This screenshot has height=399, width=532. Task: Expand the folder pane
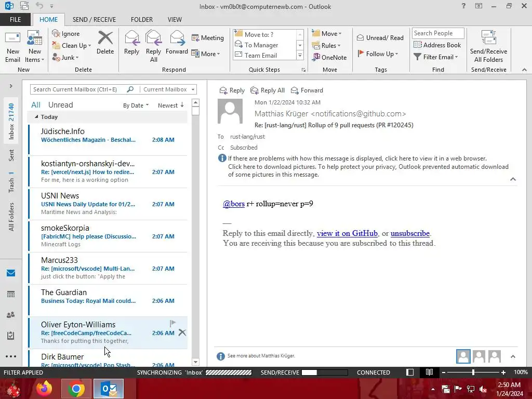pyautogui.click(x=11, y=86)
